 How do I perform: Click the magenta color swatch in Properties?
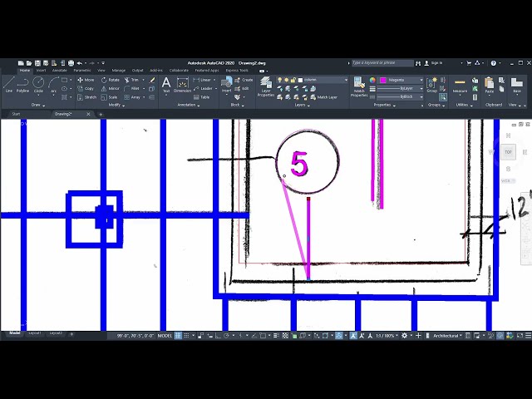tap(383, 80)
